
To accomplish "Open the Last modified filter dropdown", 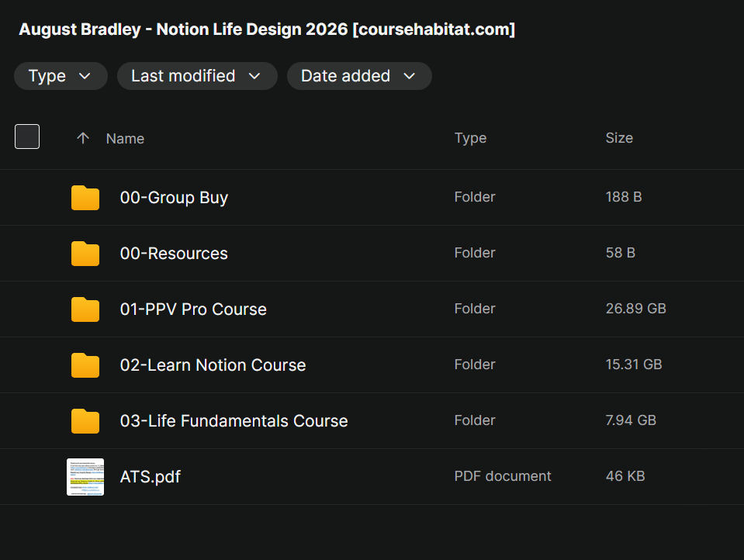I will pyautogui.click(x=197, y=76).
